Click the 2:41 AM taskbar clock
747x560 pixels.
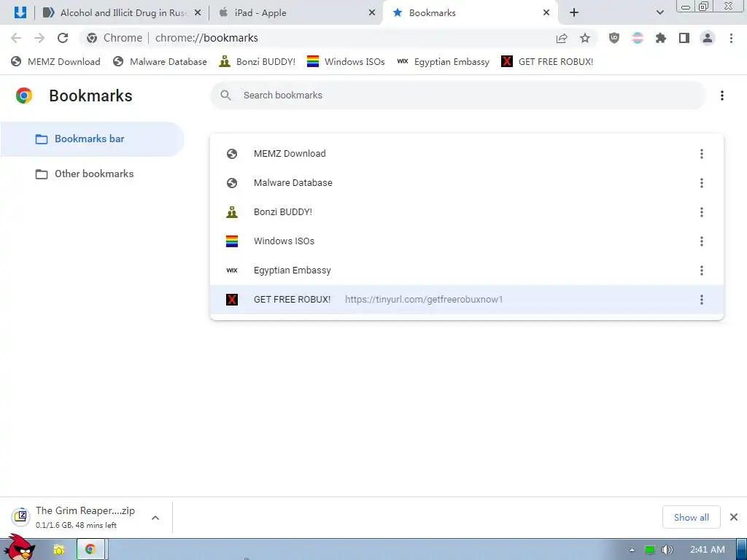click(x=708, y=550)
